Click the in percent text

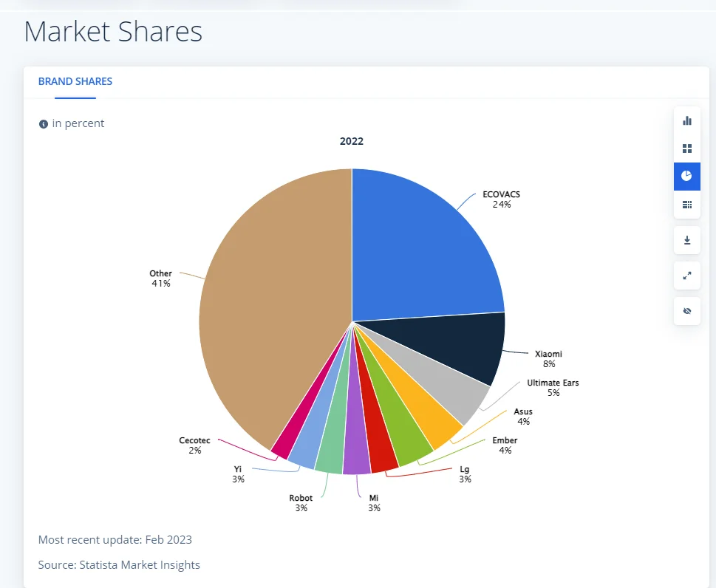pos(78,123)
